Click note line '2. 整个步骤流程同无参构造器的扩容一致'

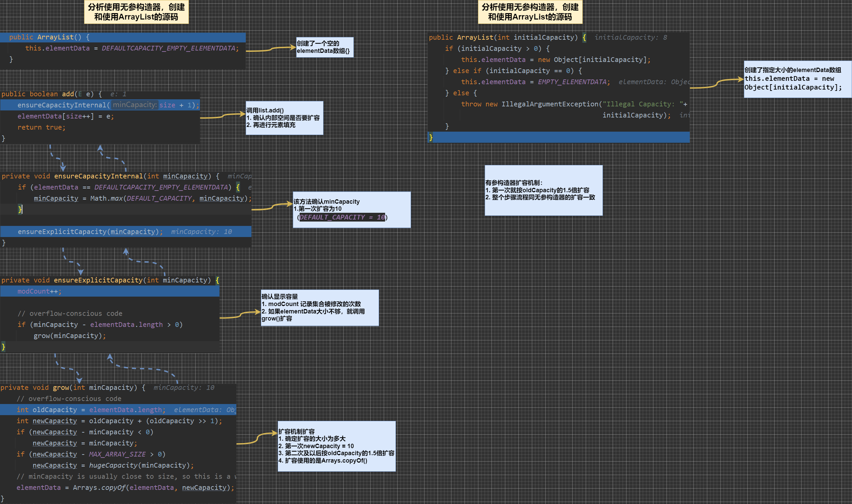point(540,197)
